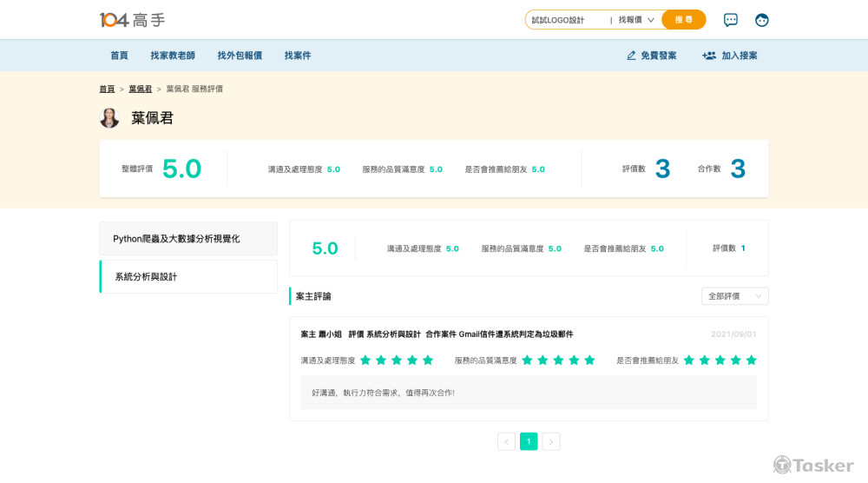Go to next page arrow
This screenshot has width=868, height=483.
coord(551,441)
